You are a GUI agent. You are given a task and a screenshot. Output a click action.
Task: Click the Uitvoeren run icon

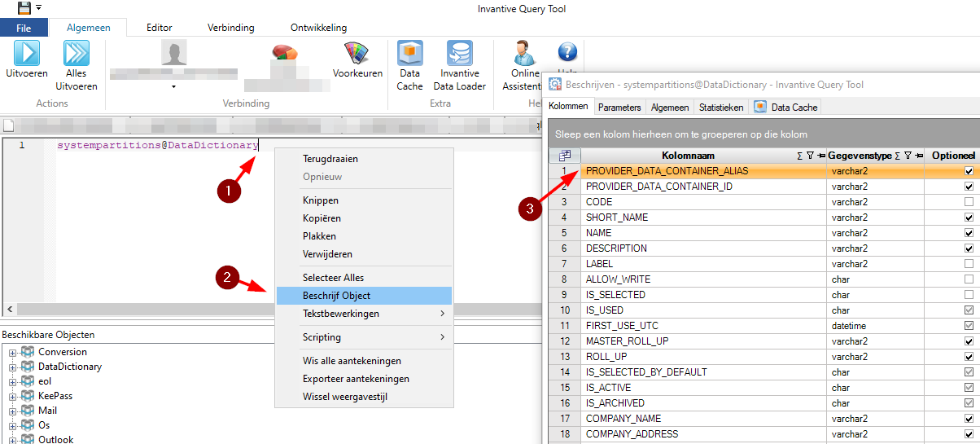pos(27,54)
